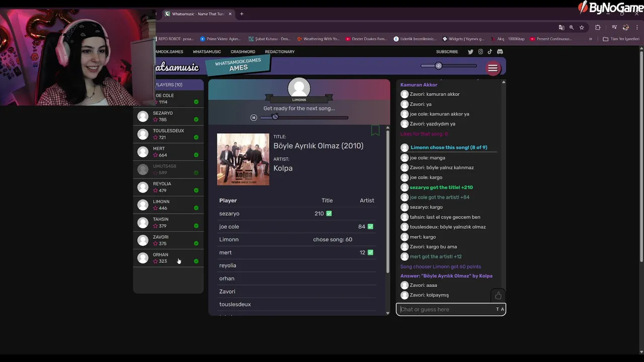Open Weathering With You bookmark
The height and width of the screenshot is (362, 644).
pos(318,39)
